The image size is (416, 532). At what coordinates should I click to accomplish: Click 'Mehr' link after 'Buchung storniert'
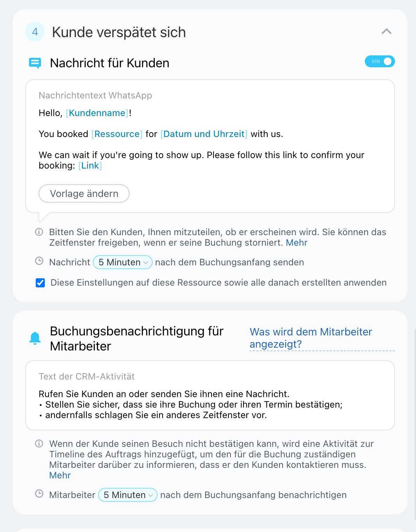297,243
